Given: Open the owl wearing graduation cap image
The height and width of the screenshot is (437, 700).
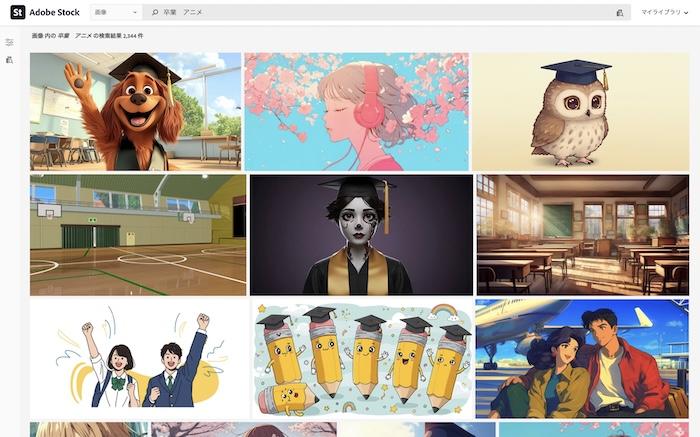Looking at the screenshot, I should [x=580, y=112].
